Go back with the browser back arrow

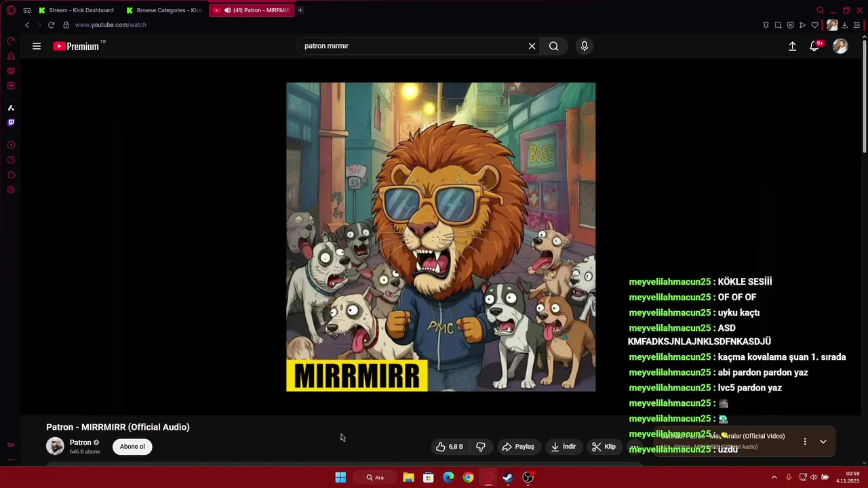click(x=27, y=25)
